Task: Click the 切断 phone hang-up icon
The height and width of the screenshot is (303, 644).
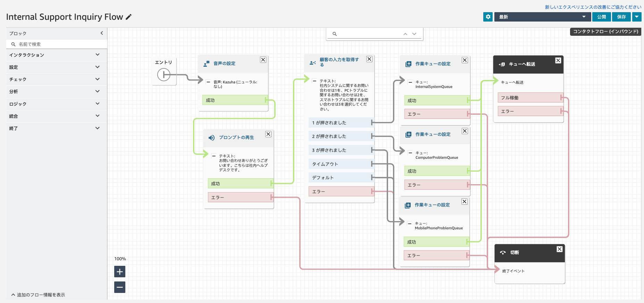Action: coord(503,253)
